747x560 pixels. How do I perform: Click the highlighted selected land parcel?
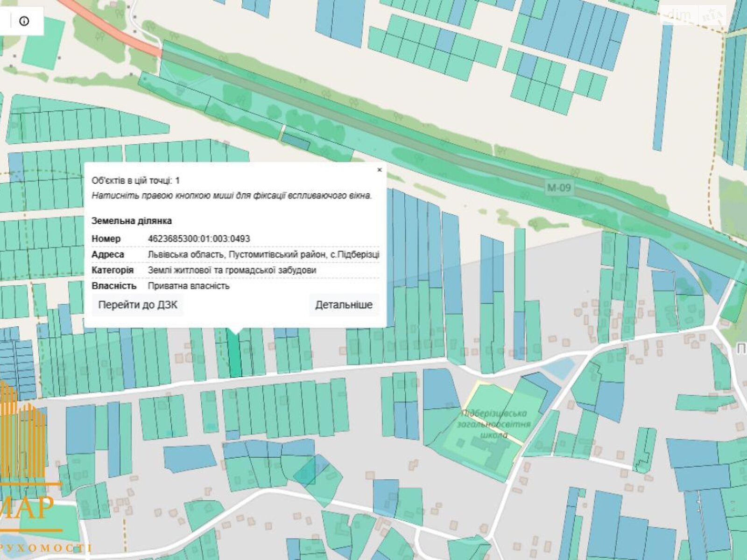(x=235, y=353)
